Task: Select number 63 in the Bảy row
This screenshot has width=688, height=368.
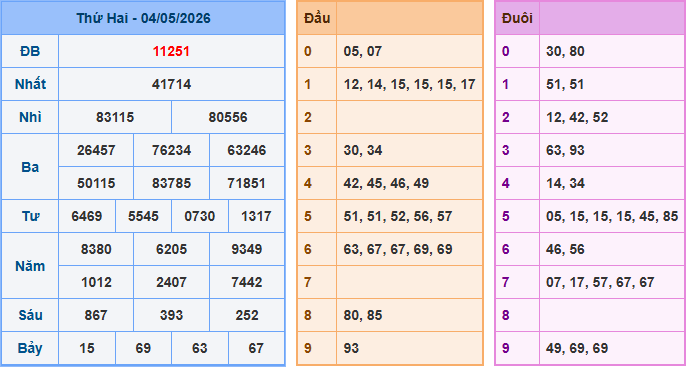Action: [200, 348]
